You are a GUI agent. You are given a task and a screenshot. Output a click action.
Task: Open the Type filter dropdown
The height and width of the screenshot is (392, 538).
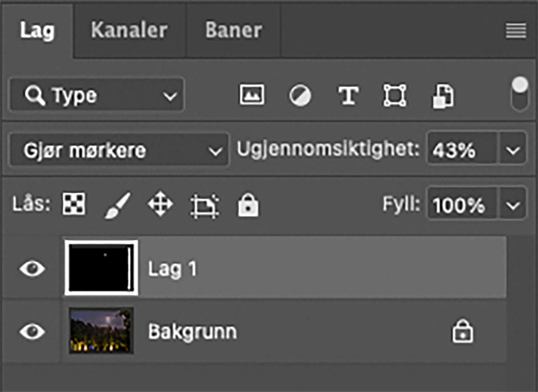point(96,95)
